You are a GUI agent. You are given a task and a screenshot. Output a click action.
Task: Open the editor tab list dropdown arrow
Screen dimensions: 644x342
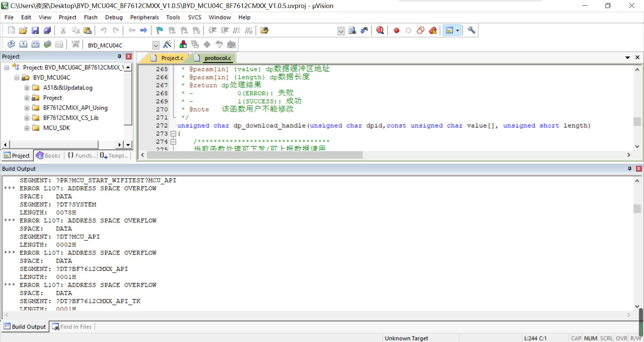[628, 58]
